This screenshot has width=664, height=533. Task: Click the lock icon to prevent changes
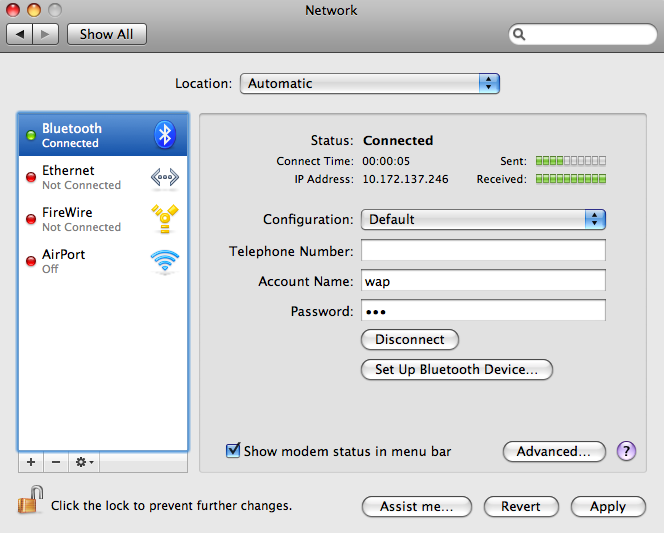click(x=30, y=500)
